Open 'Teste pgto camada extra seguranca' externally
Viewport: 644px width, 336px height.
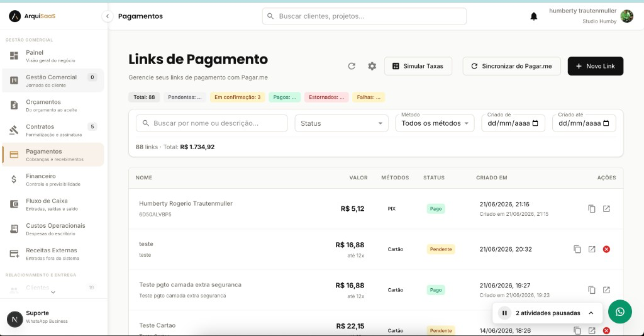606,290
